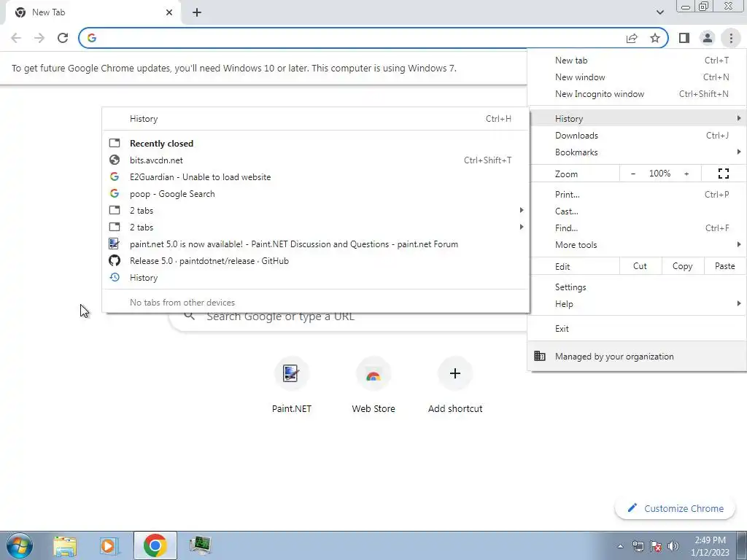The height and width of the screenshot is (560, 747).
Task: Open the profile avatar icon
Action: coord(708,38)
